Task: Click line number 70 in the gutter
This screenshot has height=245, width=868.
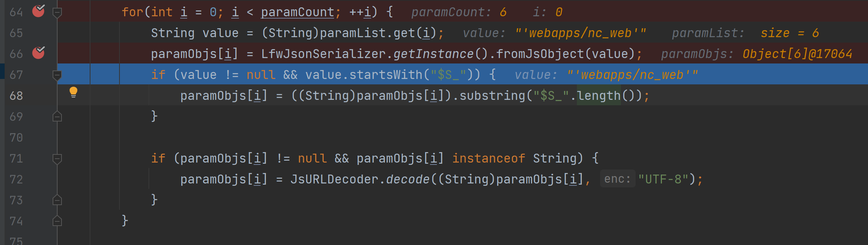Action: [x=16, y=138]
